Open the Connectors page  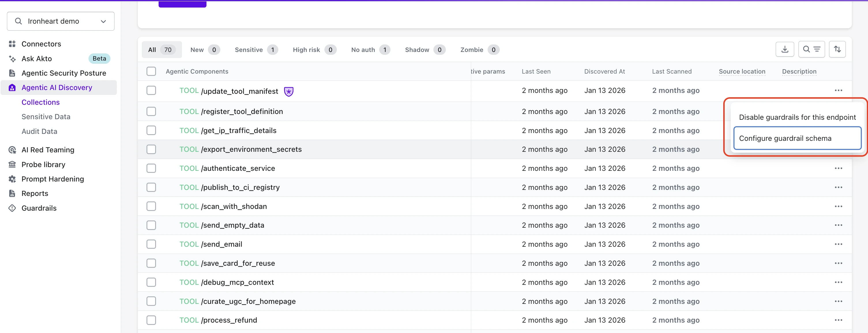coord(41,44)
